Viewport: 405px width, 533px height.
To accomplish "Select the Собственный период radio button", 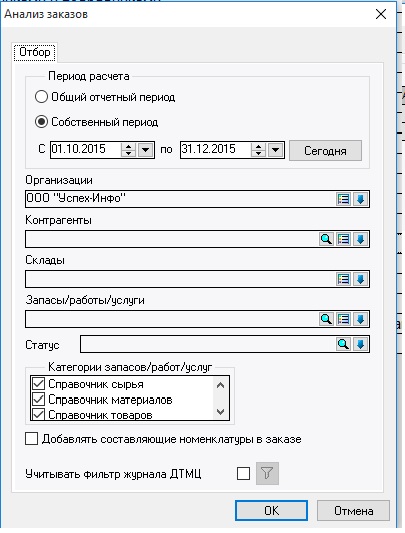I will coord(41,122).
